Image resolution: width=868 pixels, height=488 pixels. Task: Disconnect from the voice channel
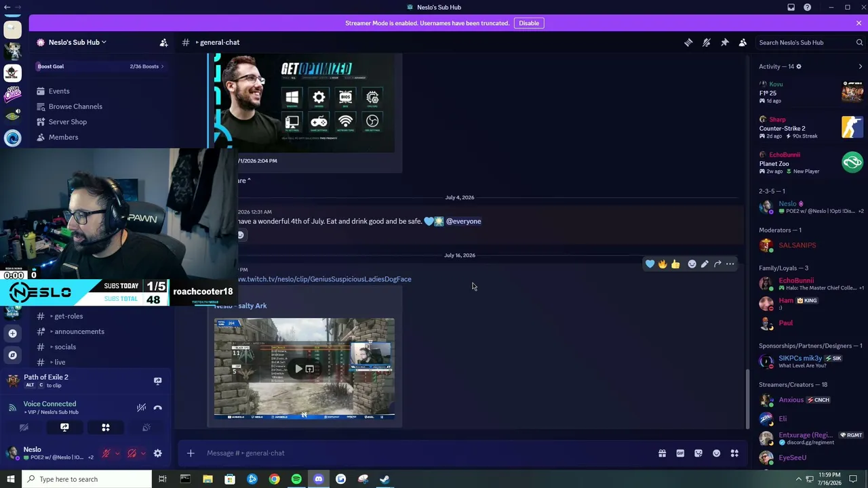click(157, 407)
